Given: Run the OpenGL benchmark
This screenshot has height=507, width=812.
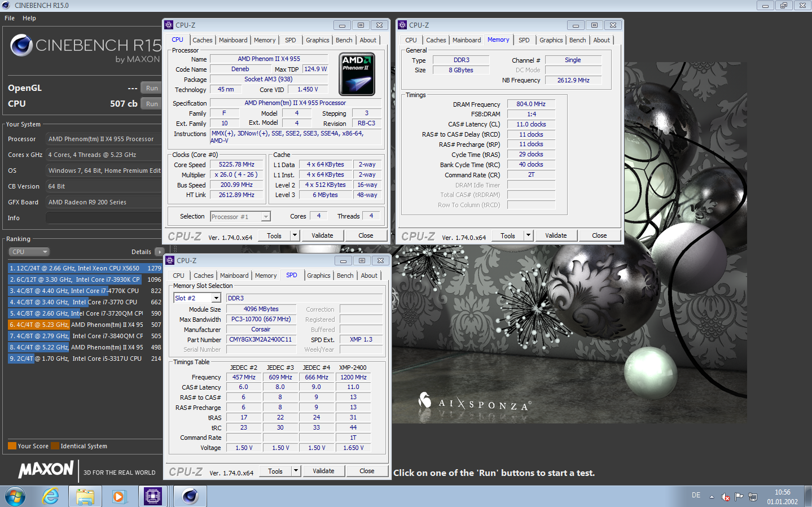Looking at the screenshot, I should pos(152,88).
